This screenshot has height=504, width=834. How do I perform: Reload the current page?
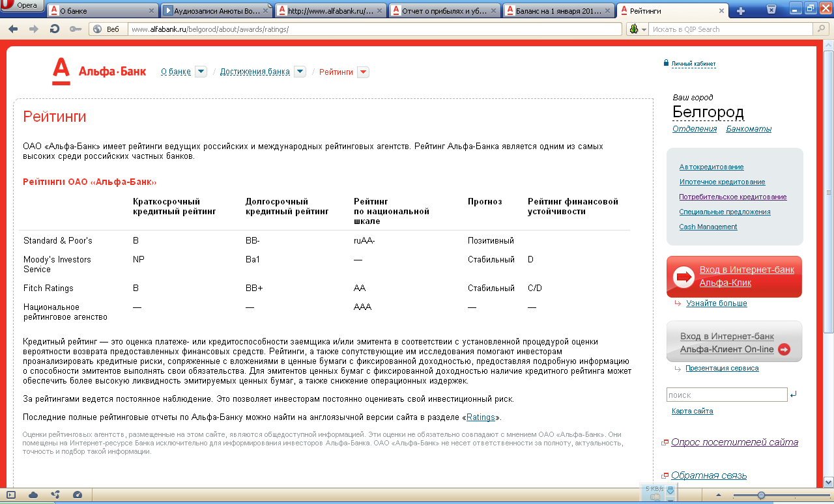pos(55,29)
